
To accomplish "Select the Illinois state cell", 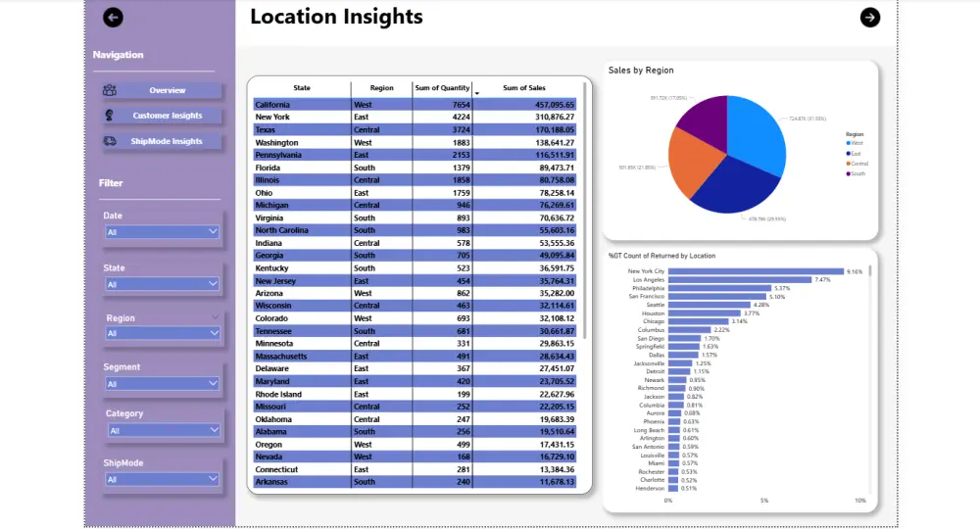I will [x=302, y=180].
